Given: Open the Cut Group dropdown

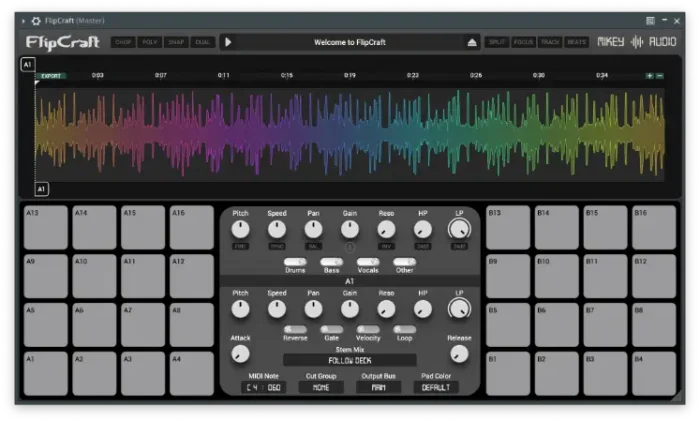Looking at the screenshot, I should [321, 387].
